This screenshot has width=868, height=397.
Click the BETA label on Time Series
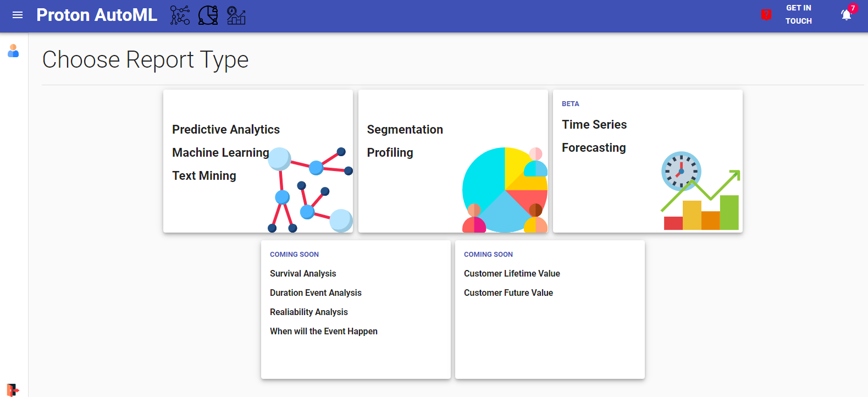(x=570, y=104)
